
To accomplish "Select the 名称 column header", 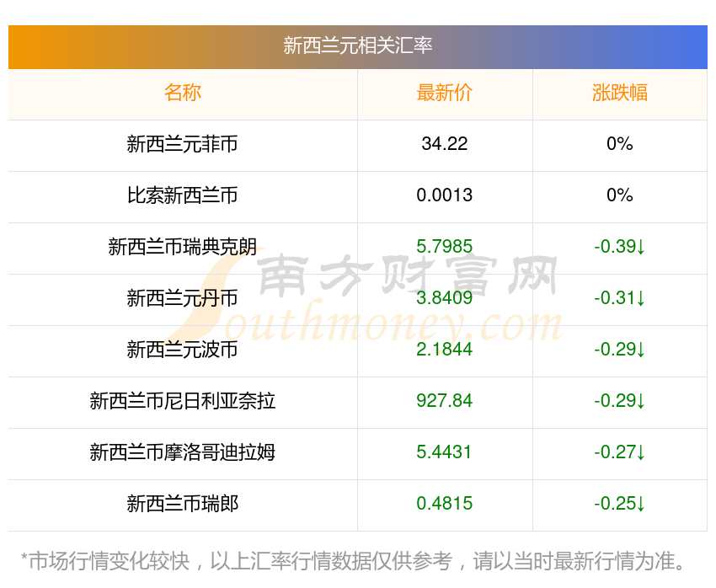I will (183, 93).
